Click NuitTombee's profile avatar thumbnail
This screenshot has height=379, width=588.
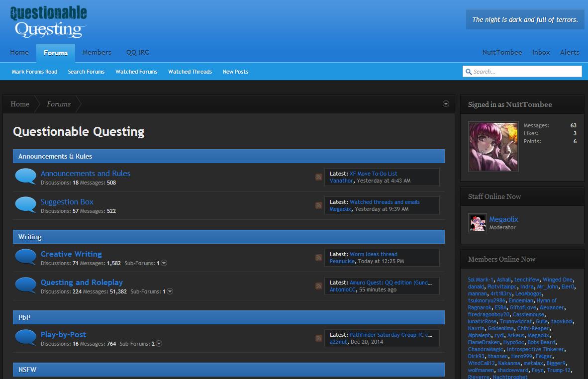point(493,147)
